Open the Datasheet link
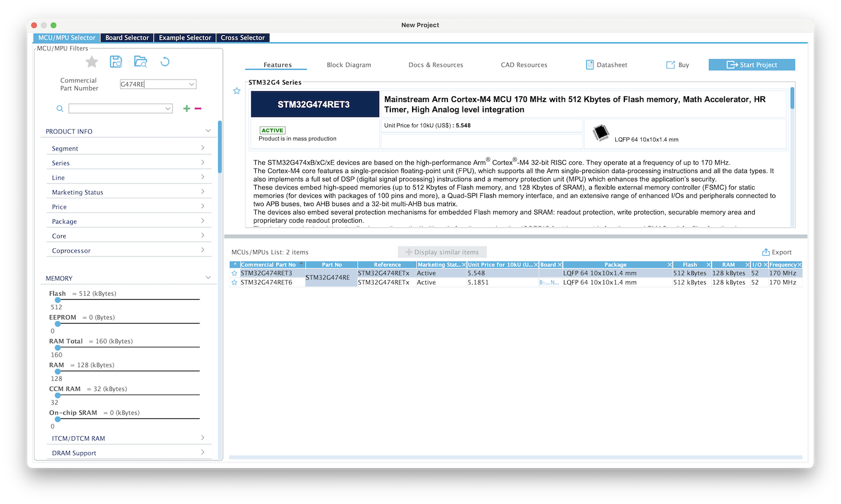This screenshot has width=841, height=504. point(606,65)
